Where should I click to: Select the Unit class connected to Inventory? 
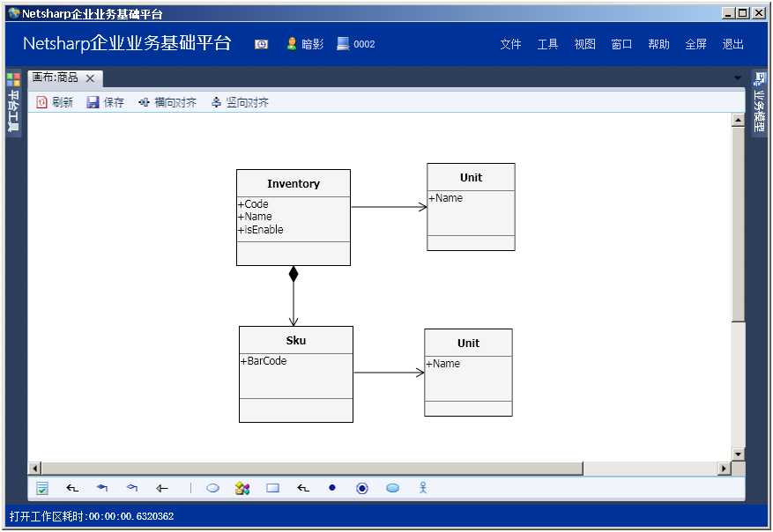click(x=471, y=207)
